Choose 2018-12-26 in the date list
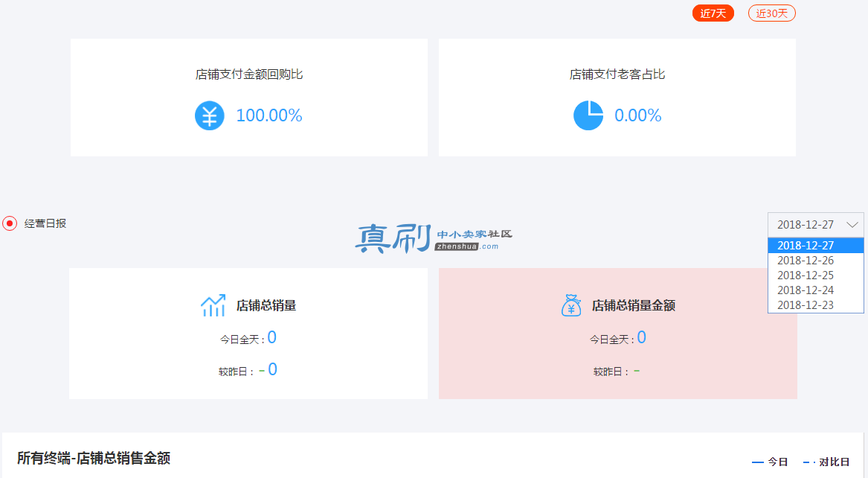Viewport: 868px width, 478px height. [815, 261]
